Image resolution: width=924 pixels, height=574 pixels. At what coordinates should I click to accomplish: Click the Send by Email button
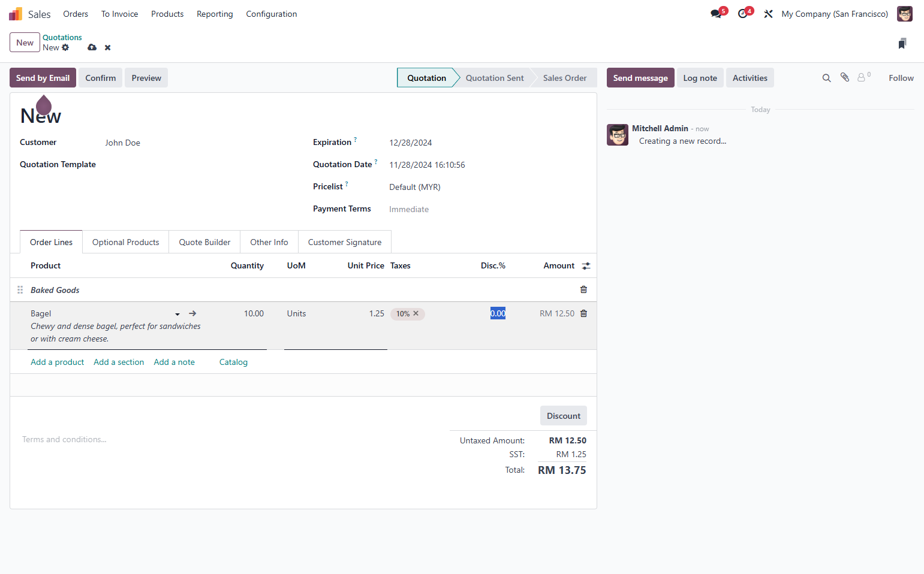pos(43,78)
